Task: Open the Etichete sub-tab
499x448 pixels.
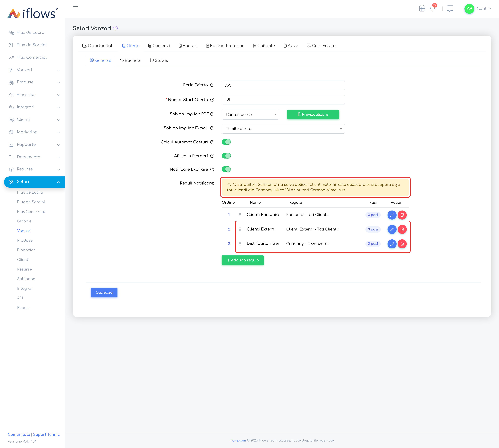Action: pos(130,61)
